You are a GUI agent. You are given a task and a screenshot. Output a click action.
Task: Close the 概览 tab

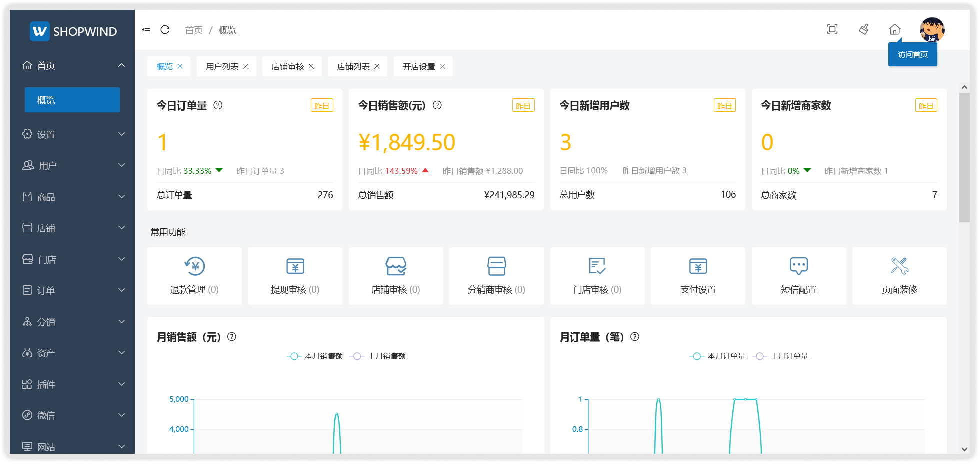[180, 66]
